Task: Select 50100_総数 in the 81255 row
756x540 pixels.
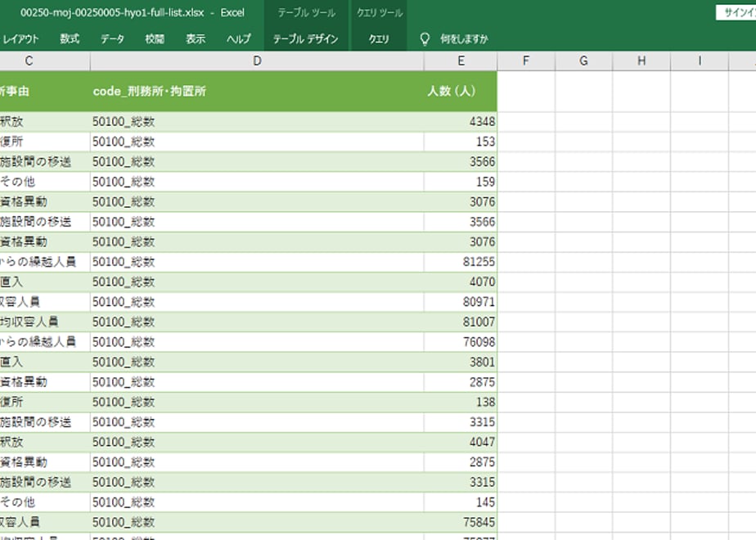Action: coord(257,262)
